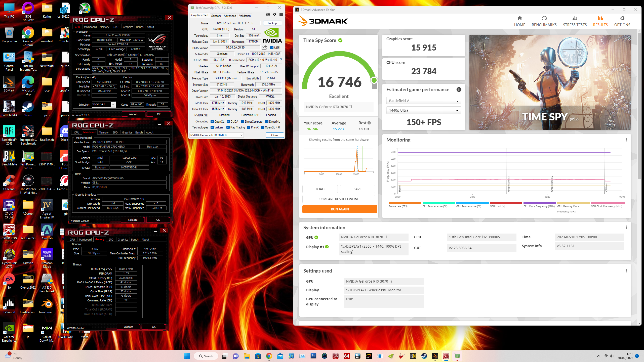Click SAVE button in 3DMark

pos(357,189)
